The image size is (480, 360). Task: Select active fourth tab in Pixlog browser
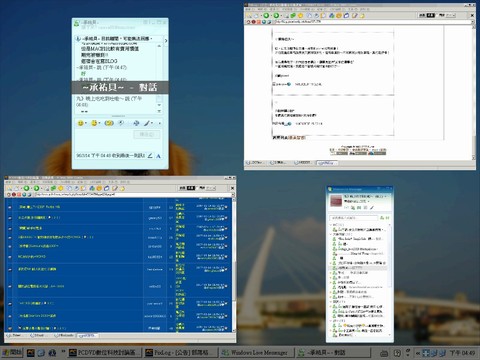(327, 163)
